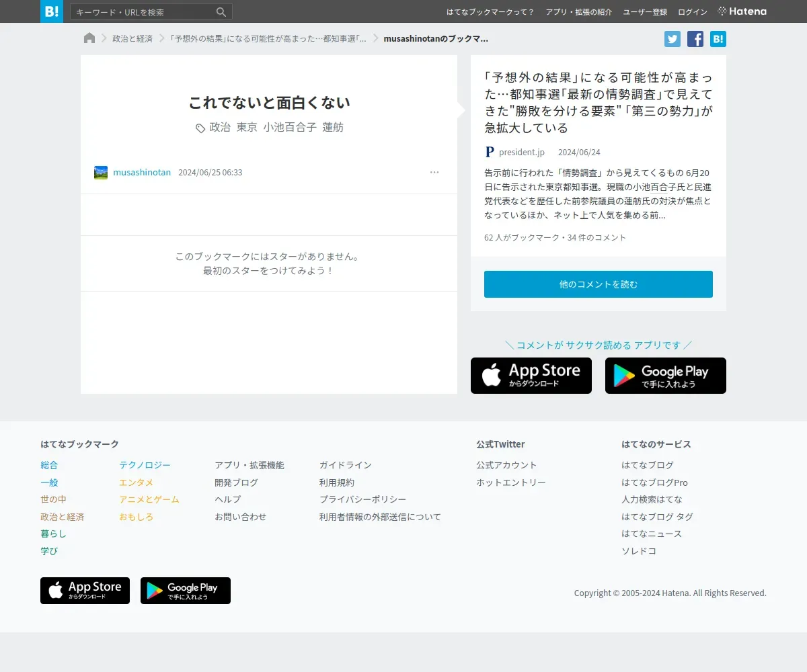Open the article headline in the right panel

[599, 102]
